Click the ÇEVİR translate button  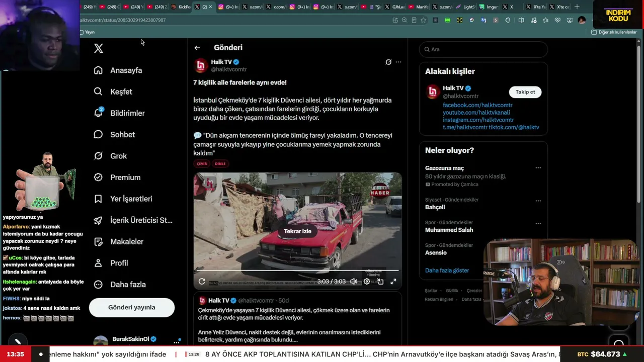[x=202, y=163]
